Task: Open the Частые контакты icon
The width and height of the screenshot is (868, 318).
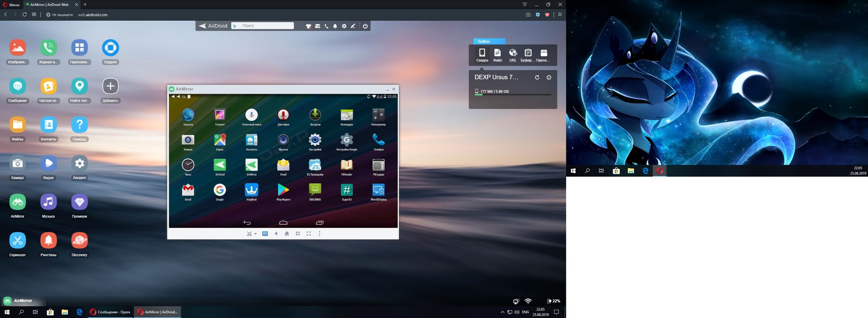Action: click(x=48, y=86)
